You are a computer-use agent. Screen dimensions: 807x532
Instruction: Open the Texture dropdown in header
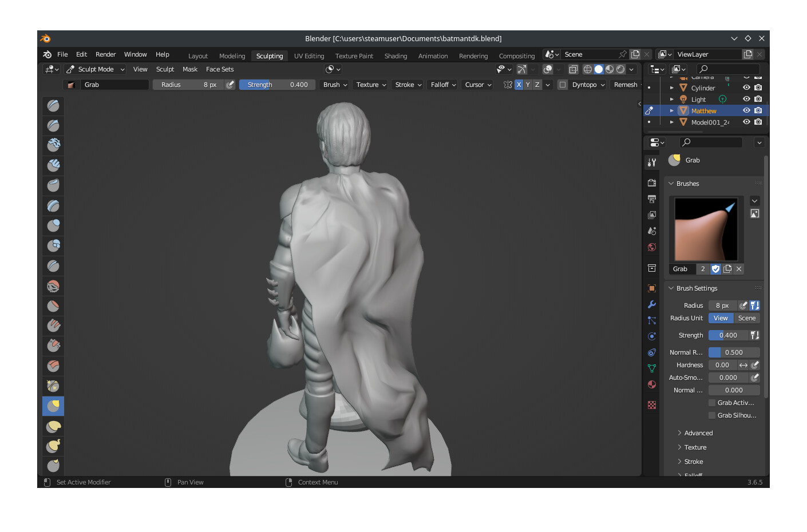click(x=371, y=85)
